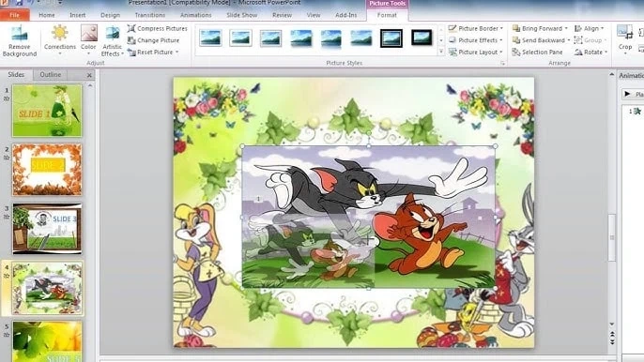Click Bring Forward
Viewport: 644px width, 362px height.
coord(537,28)
